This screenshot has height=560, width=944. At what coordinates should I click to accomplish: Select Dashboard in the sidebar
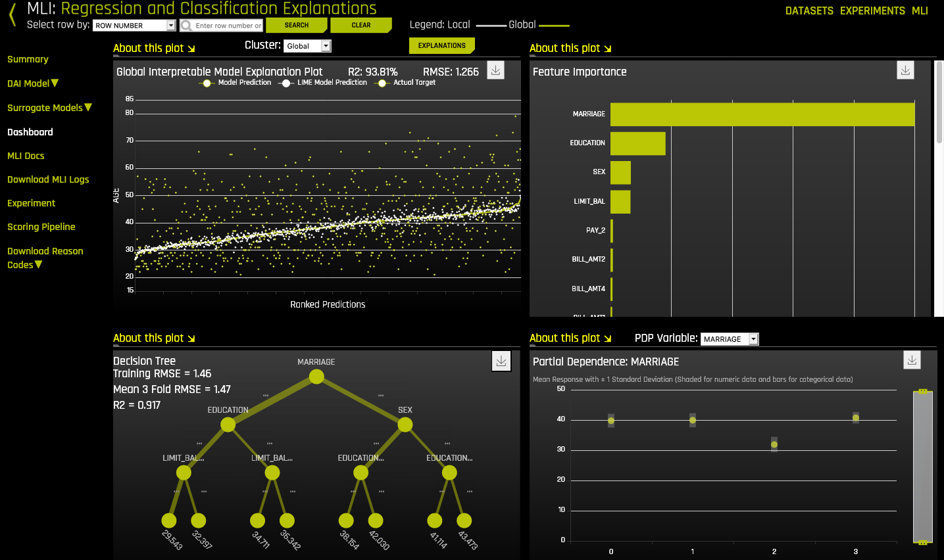click(x=30, y=132)
